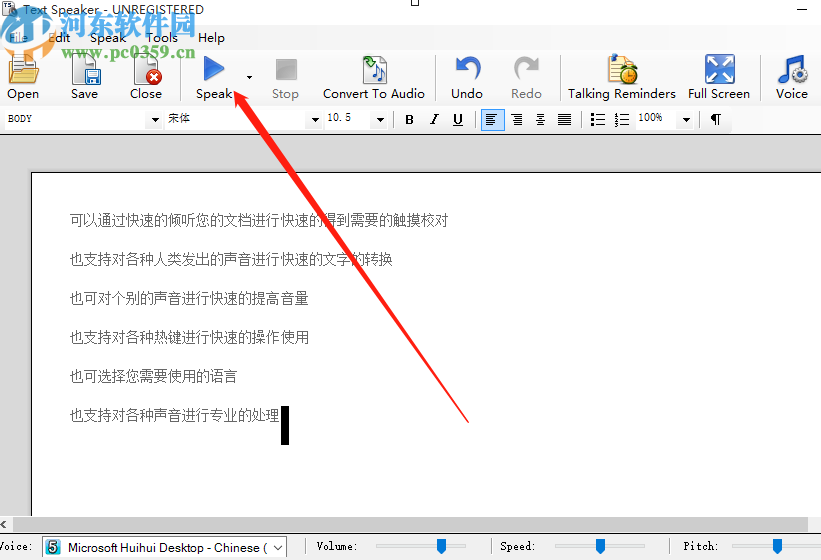821x560 pixels.
Task: Center align the text
Action: coord(540,120)
